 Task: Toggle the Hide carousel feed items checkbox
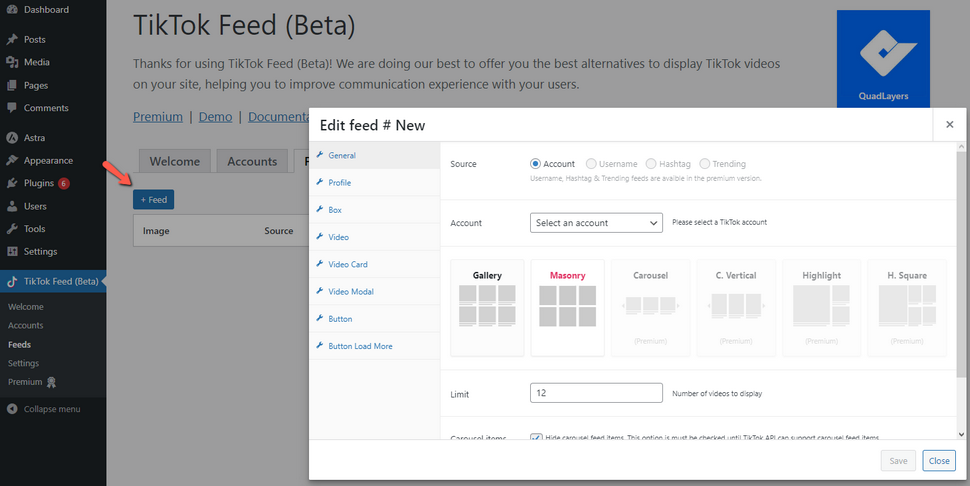tap(536, 438)
